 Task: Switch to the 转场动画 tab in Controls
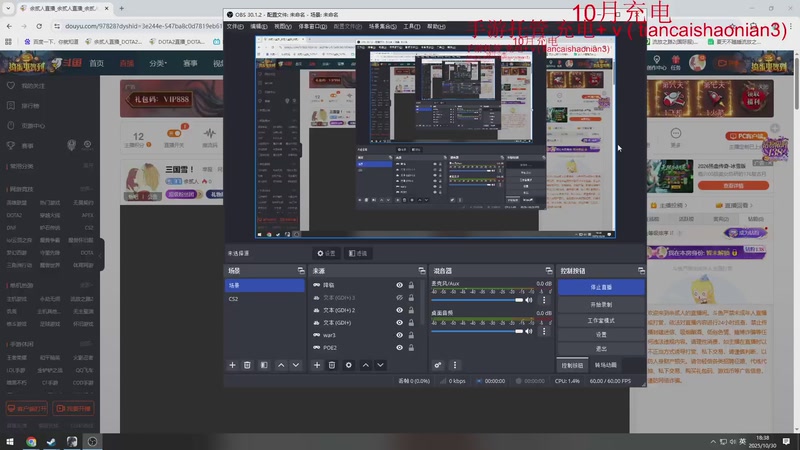point(606,365)
